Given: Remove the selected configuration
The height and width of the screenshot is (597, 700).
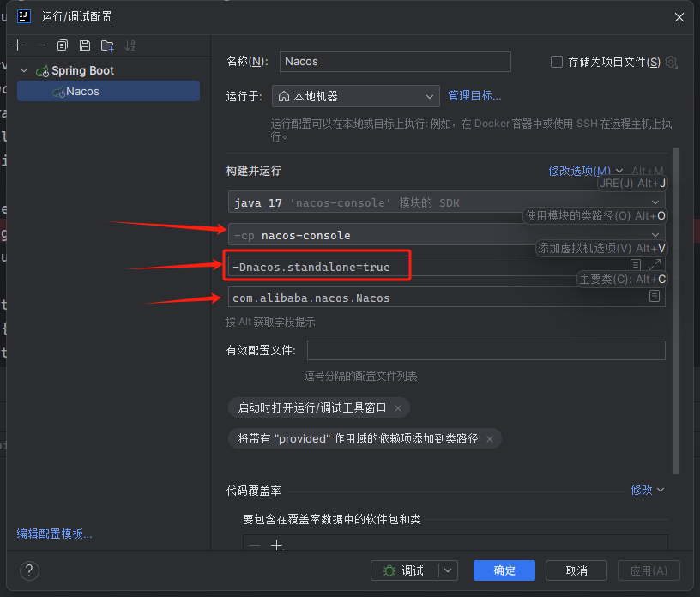Looking at the screenshot, I should 40,45.
